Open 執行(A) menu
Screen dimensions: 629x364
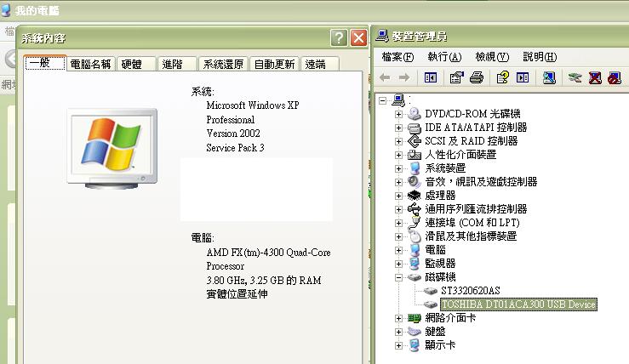click(x=444, y=57)
